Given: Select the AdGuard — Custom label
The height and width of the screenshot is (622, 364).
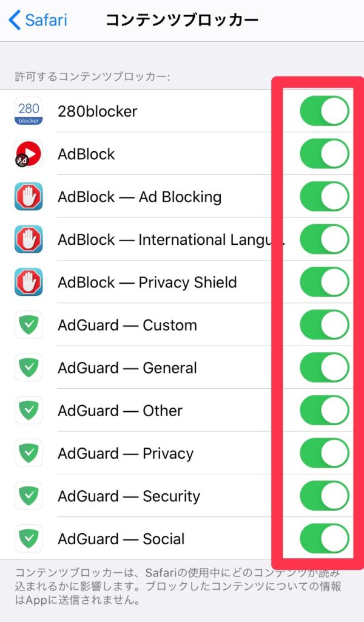Looking at the screenshot, I should pyautogui.click(x=127, y=325).
